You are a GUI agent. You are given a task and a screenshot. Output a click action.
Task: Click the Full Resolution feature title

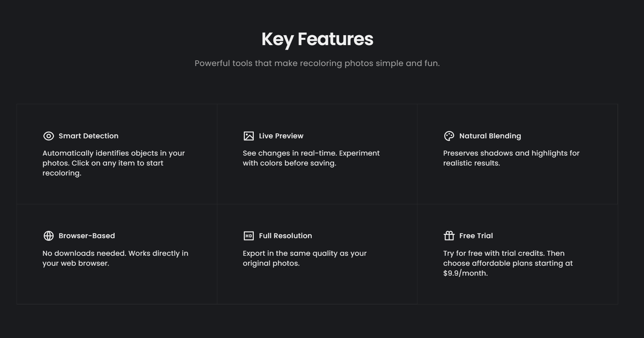285,236
